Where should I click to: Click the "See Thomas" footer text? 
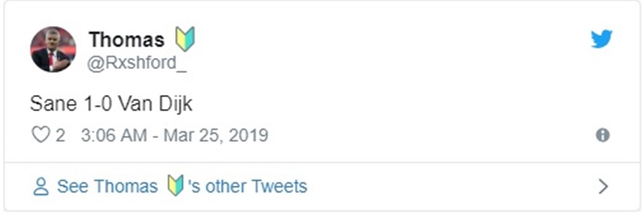[107, 187]
